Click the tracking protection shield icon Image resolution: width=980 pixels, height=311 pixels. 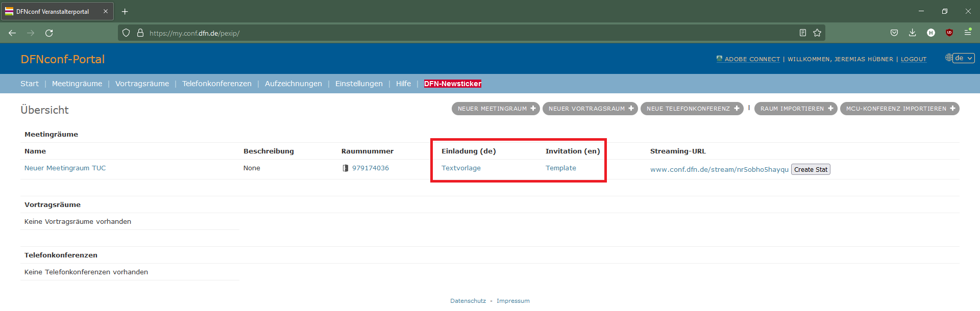coord(126,33)
